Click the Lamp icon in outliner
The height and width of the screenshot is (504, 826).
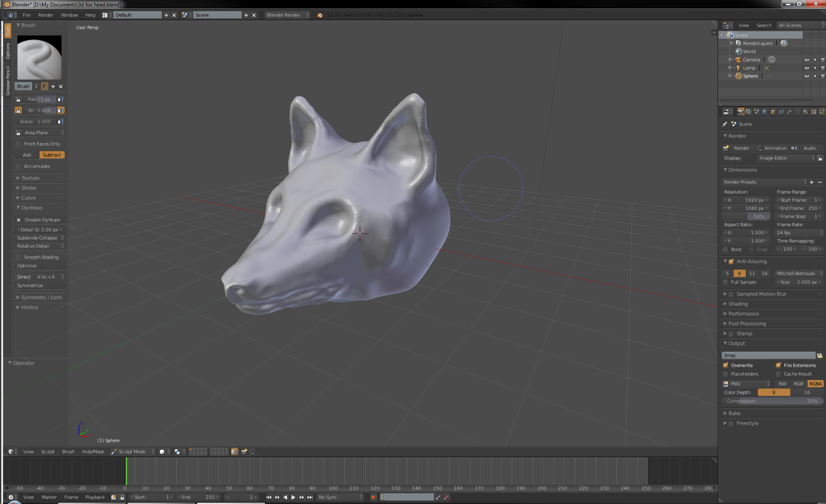[x=738, y=68]
